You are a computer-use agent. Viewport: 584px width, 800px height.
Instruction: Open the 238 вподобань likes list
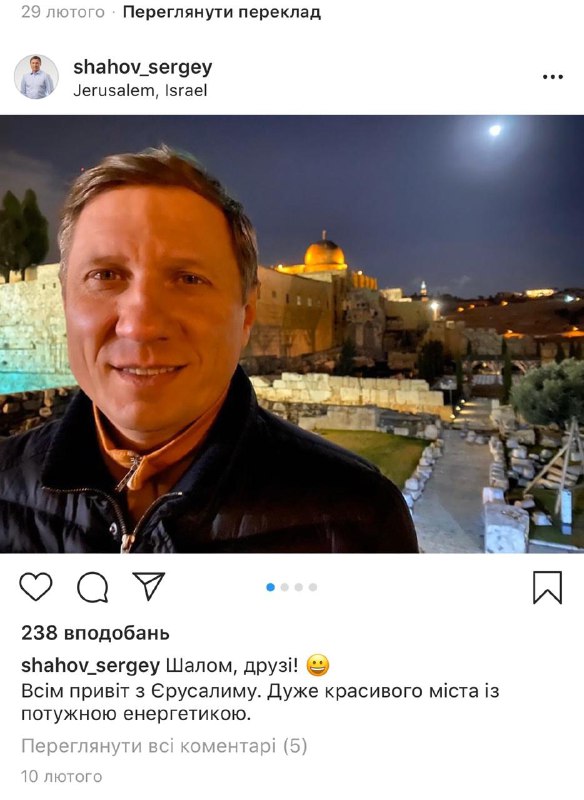95,633
